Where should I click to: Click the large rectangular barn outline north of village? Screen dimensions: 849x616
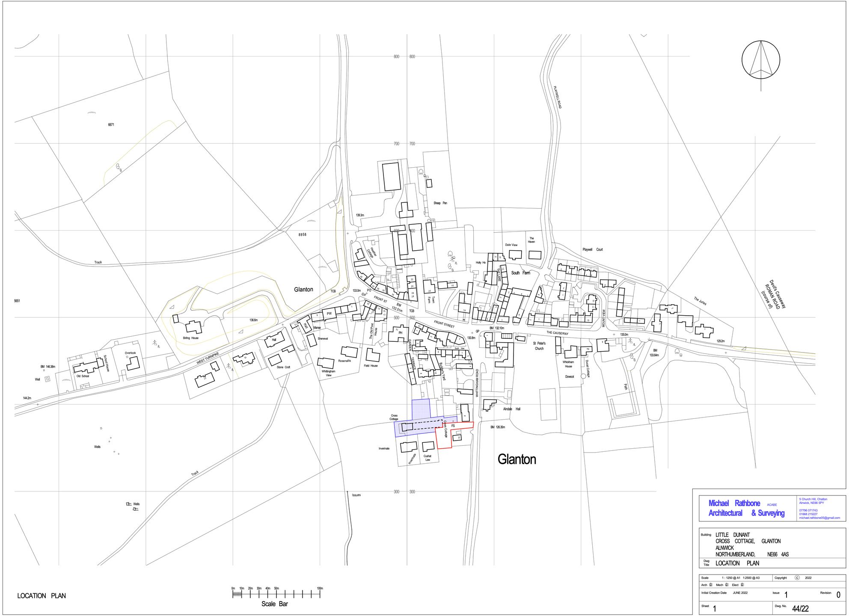[x=391, y=176]
